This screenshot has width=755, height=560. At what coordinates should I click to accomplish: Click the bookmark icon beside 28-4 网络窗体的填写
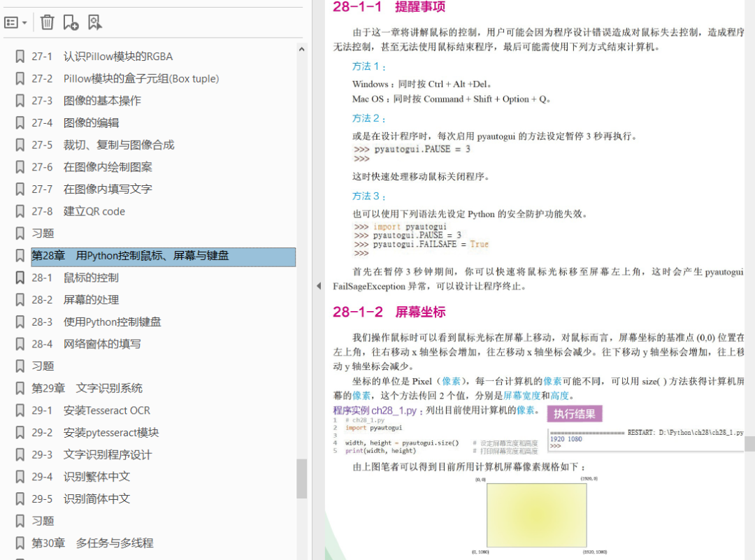click(20, 344)
